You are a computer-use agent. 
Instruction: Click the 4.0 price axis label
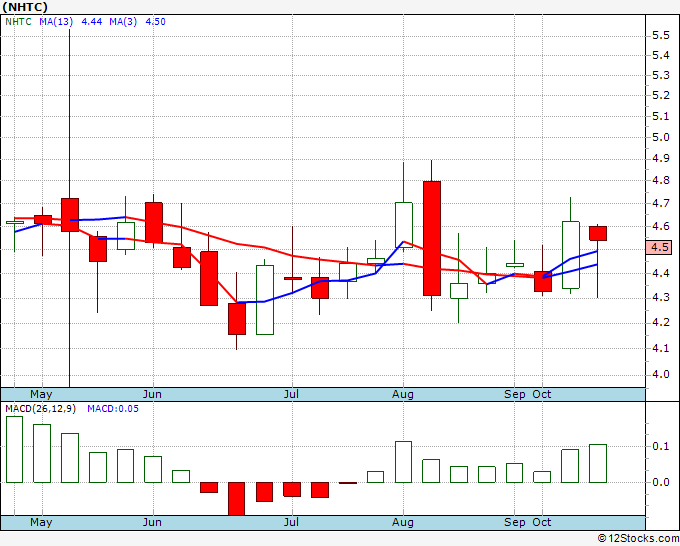(660, 374)
